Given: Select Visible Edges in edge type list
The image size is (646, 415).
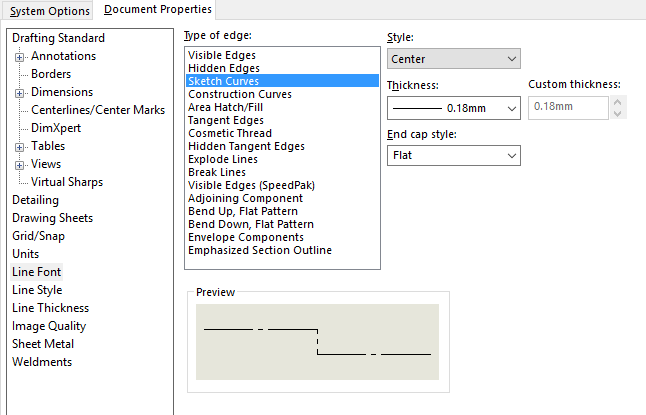Looking at the screenshot, I should point(222,55).
